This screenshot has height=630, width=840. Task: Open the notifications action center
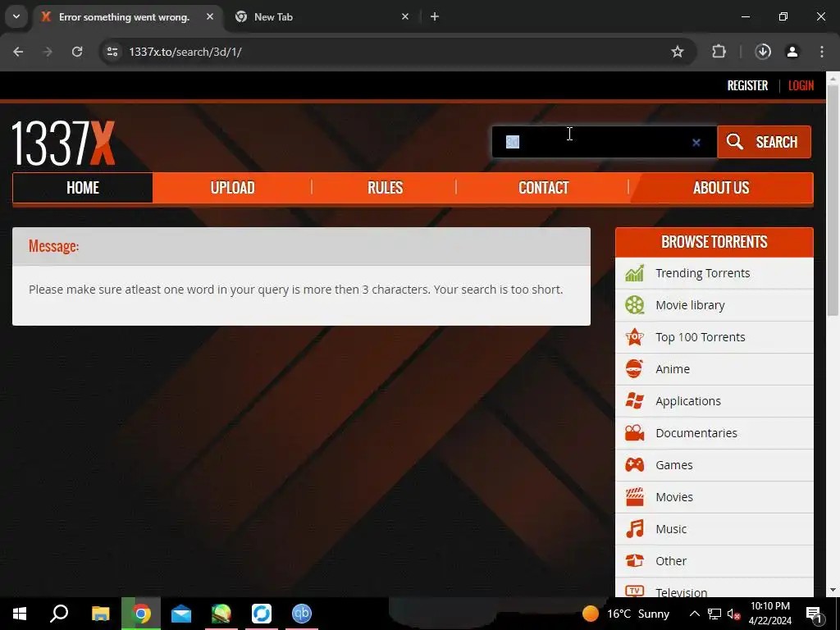tap(815, 614)
